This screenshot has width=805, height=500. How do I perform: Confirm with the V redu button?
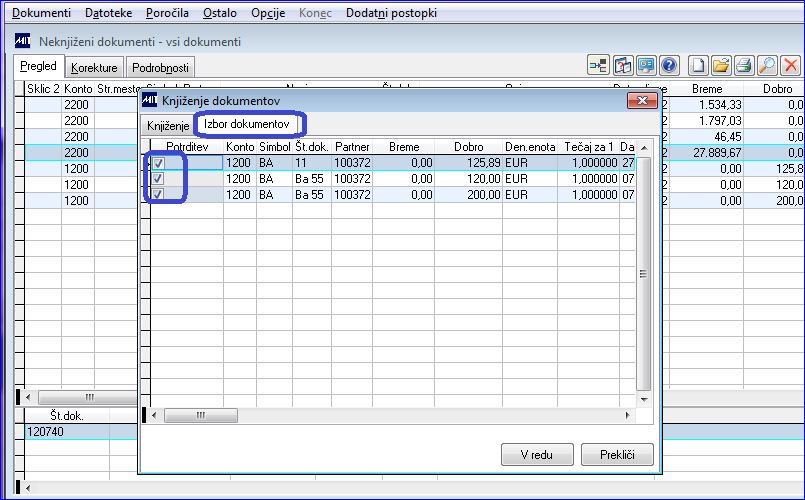coord(537,455)
